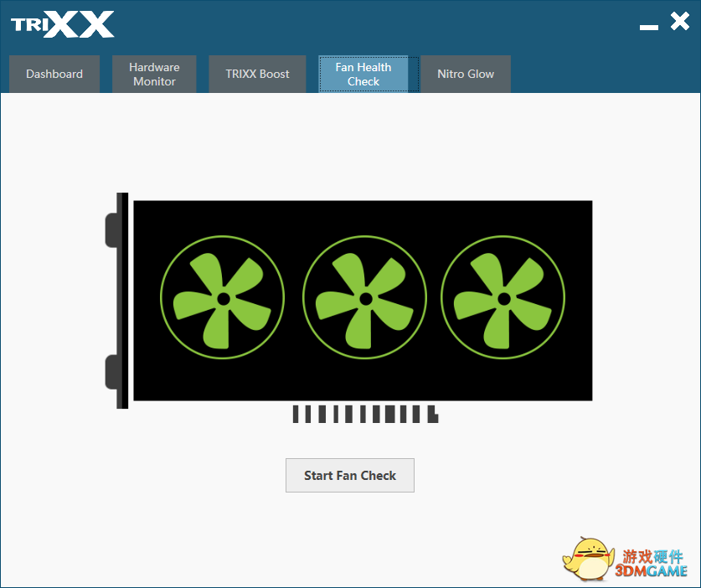Click the middle green fan icon
The width and height of the screenshot is (701, 588).
pos(364,297)
